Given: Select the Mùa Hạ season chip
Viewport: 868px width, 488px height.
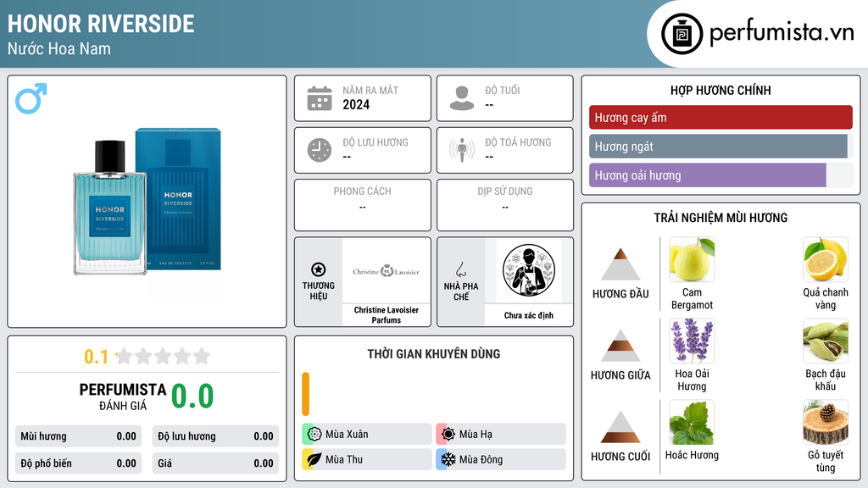Looking at the screenshot, I should pyautogui.click(x=501, y=434).
